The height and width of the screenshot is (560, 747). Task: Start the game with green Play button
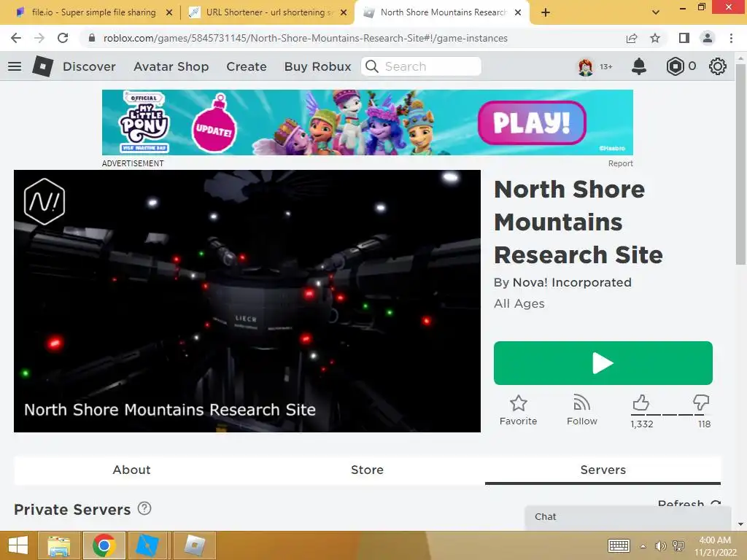(603, 363)
